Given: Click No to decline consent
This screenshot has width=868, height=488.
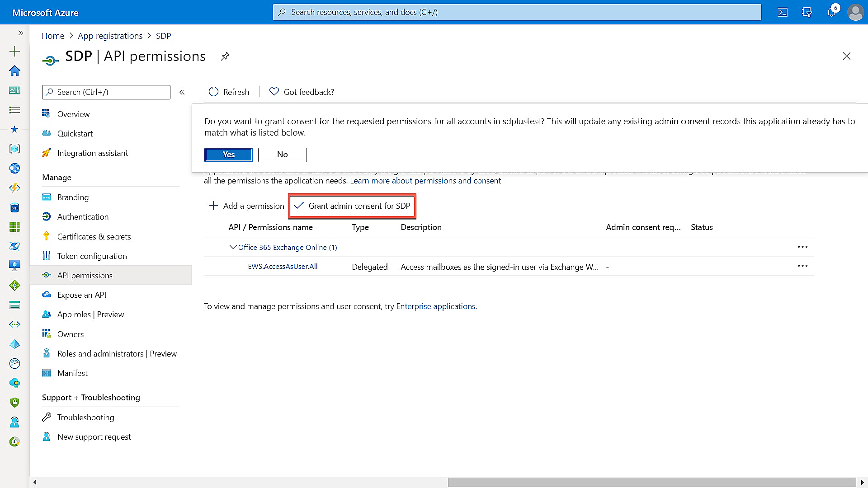Looking at the screenshot, I should [x=282, y=155].
